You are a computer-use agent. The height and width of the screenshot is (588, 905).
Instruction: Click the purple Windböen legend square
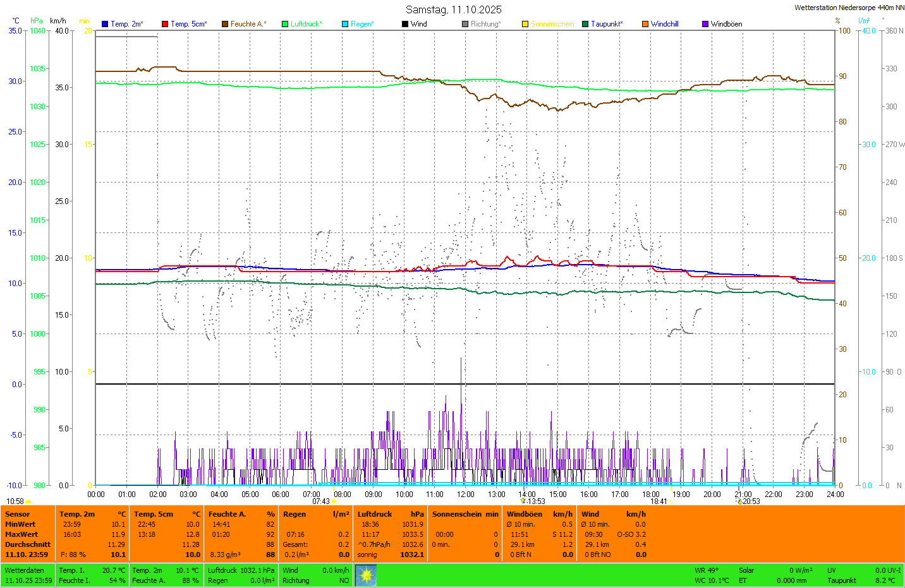pos(705,24)
